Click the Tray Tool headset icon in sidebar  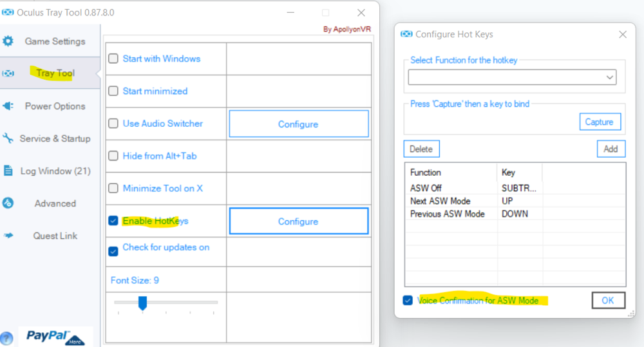point(8,73)
